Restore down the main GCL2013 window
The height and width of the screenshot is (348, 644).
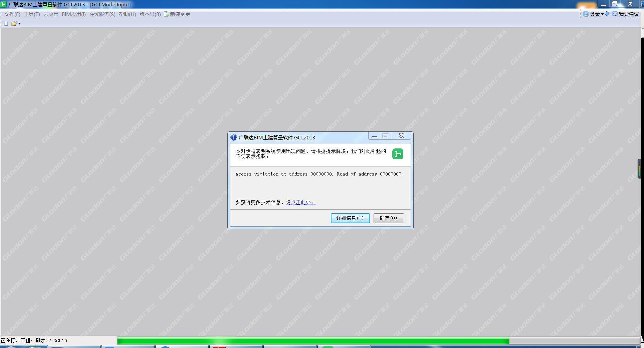pyautogui.click(x=614, y=4)
